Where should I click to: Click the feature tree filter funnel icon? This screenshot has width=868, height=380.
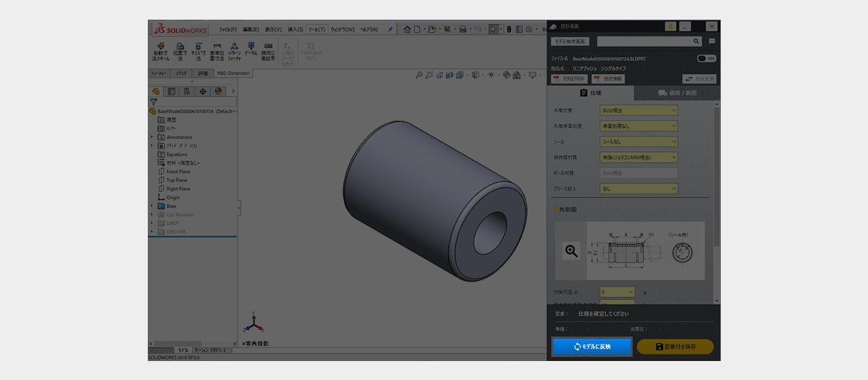(153, 102)
